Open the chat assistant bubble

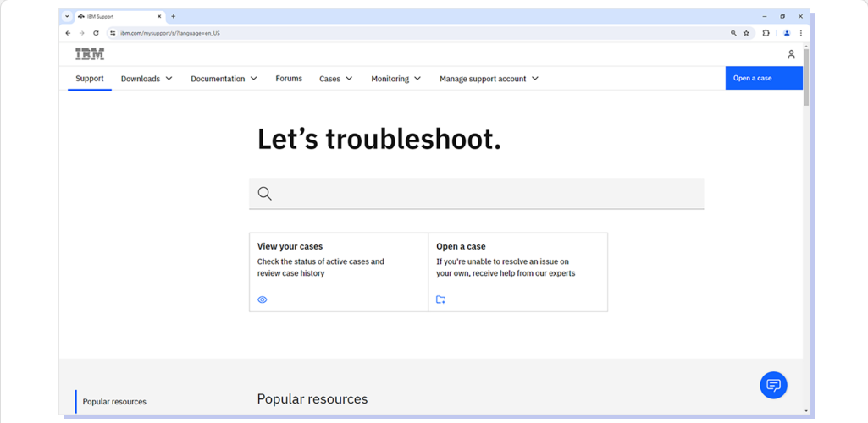(x=773, y=386)
